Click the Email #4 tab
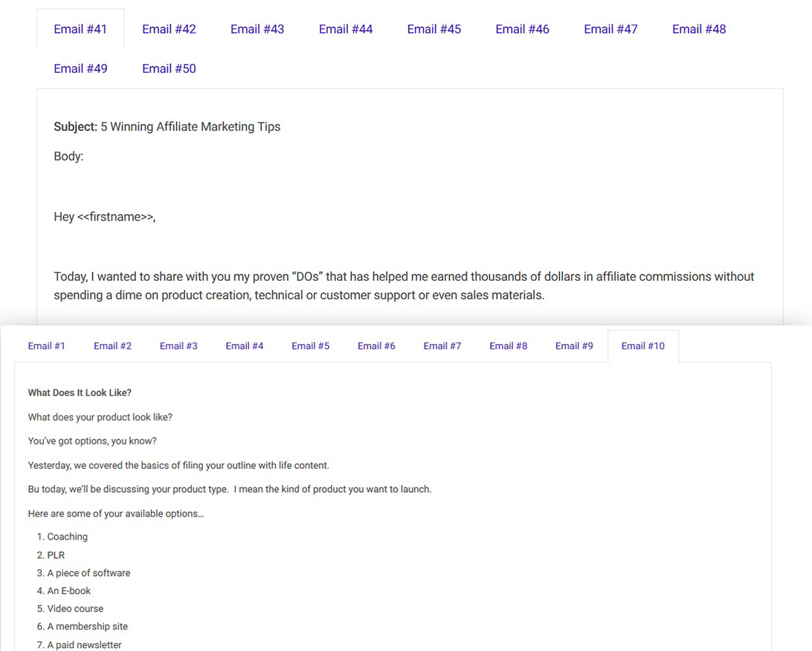Image resolution: width=812 pixels, height=651 pixels. click(245, 346)
